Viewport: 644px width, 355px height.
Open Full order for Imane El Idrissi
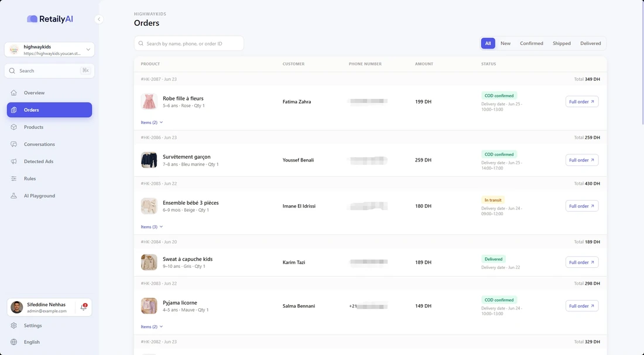582,206
